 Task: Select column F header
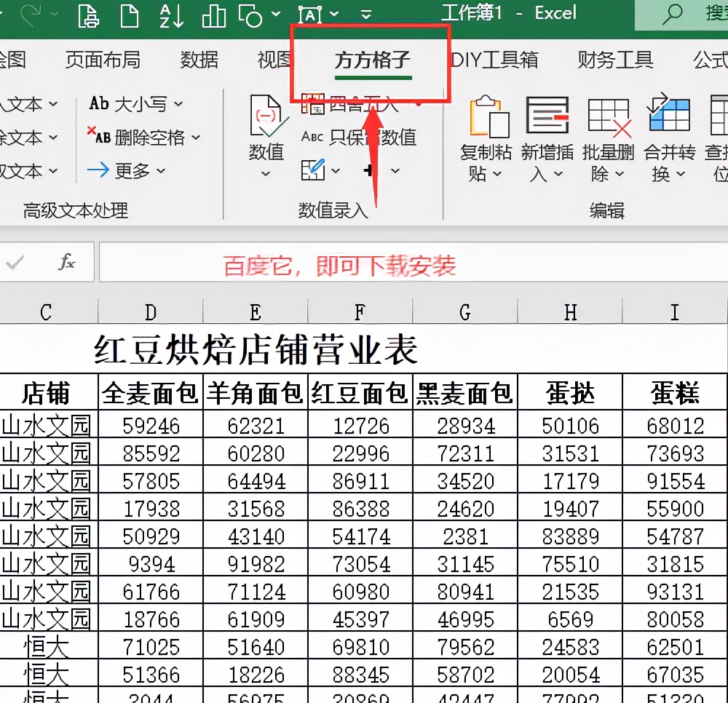(x=360, y=311)
